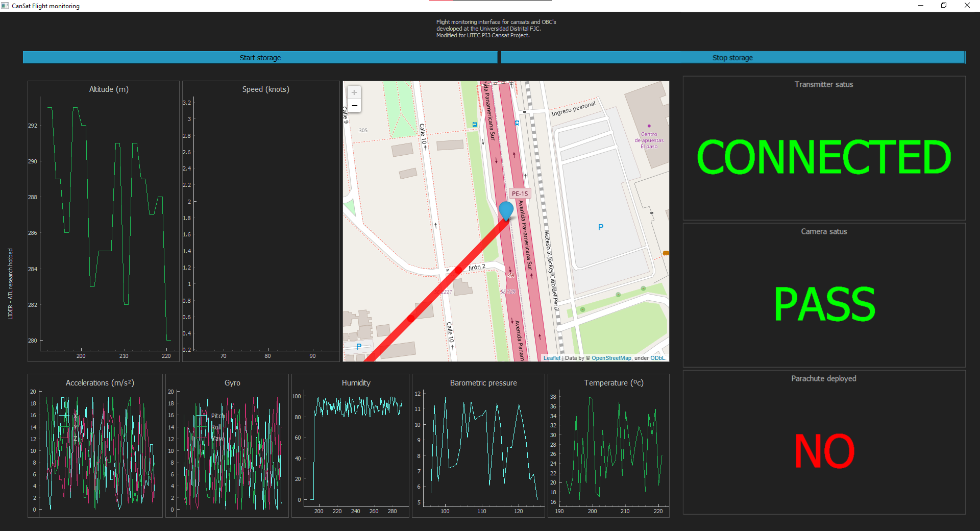Click the second bus stop icon by the railway
The height and width of the screenshot is (531, 980).
[517, 123]
